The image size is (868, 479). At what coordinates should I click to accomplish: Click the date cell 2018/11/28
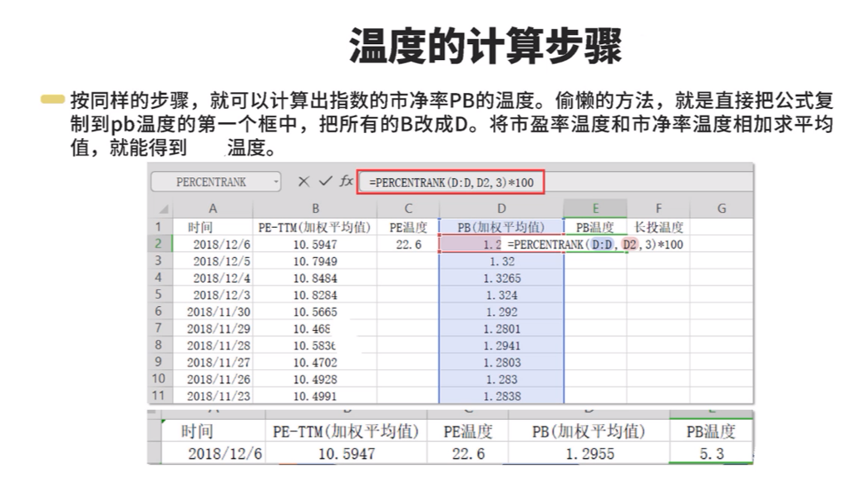pyautogui.click(x=213, y=346)
